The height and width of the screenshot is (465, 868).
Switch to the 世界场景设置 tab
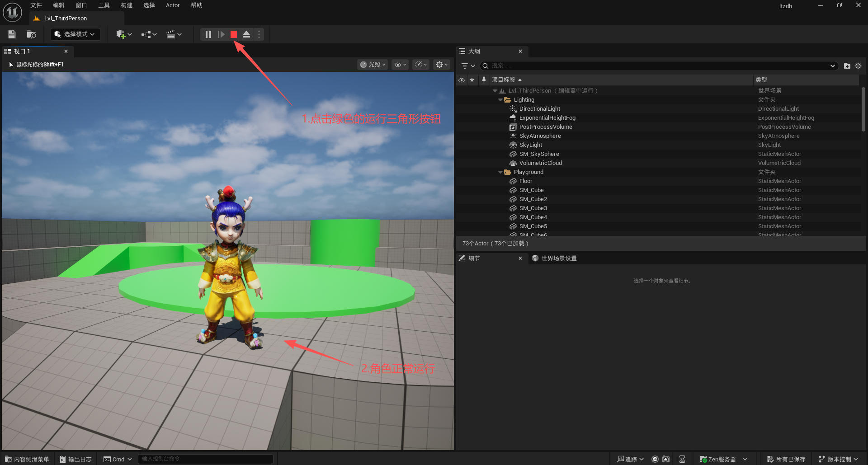tap(555, 258)
